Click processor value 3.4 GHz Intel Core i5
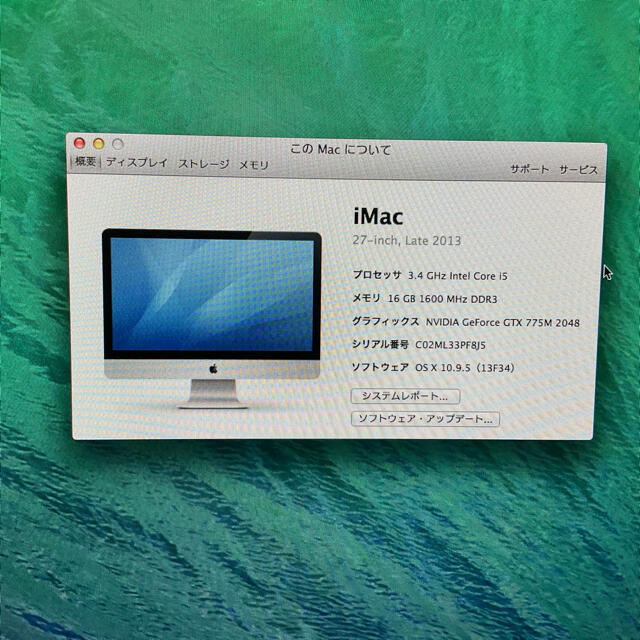Image resolution: width=640 pixels, height=640 pixels. [x=458, y=276]
